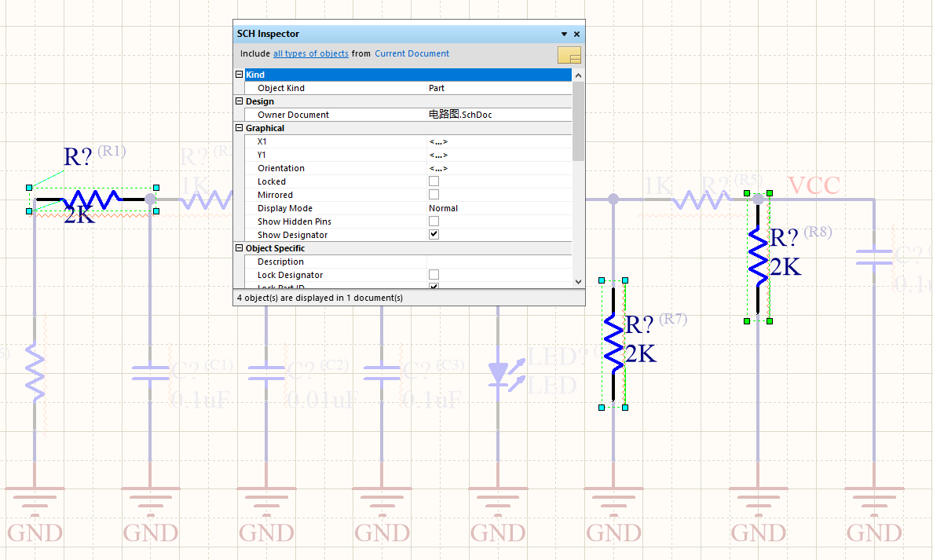Click the R? (R1) designator text
Screen dimensions: 933x560
pos(78,156)
